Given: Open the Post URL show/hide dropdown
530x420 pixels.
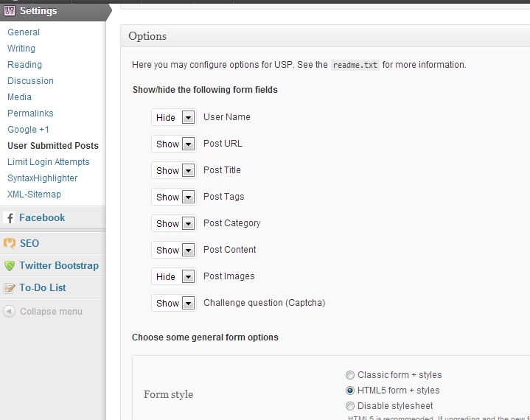Looking at the screenshot, I should pyautogui.click(x=174, y=144).
